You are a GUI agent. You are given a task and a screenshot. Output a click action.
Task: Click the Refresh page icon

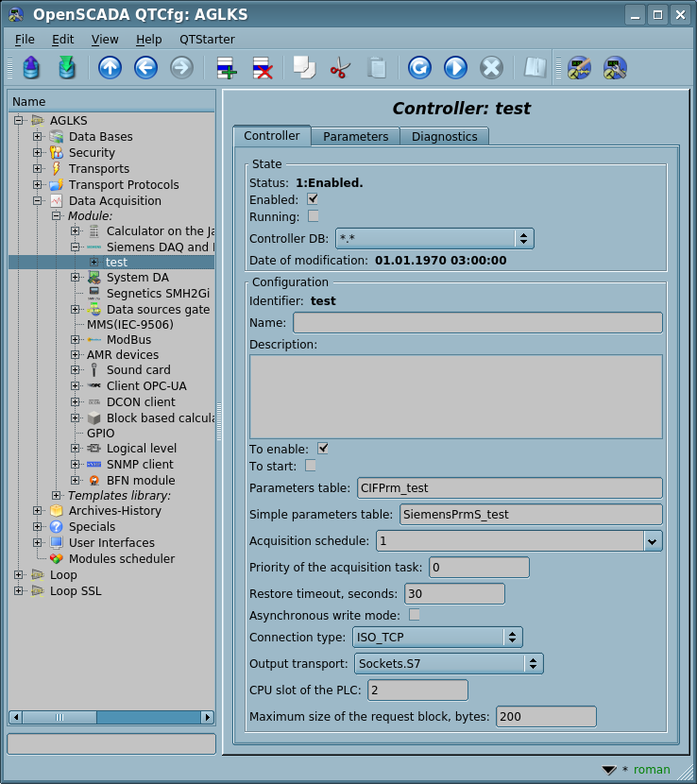pos(419,67)
